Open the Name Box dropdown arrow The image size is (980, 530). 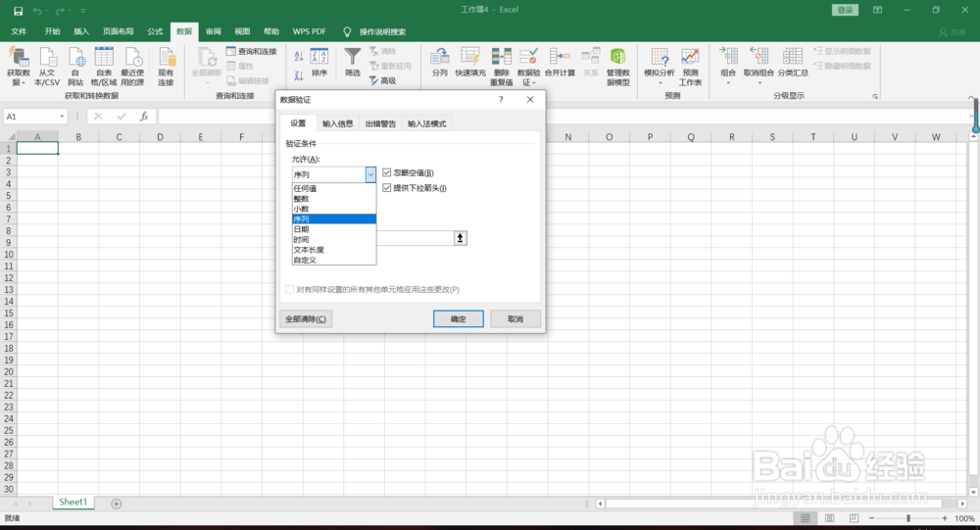[x=62, y=117]
